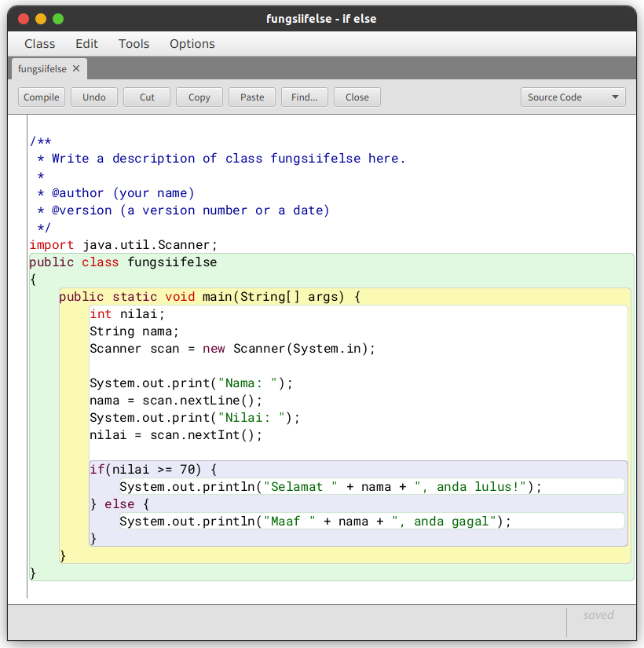
Task: Open the Options menu
Action: [x=192, y=44]
